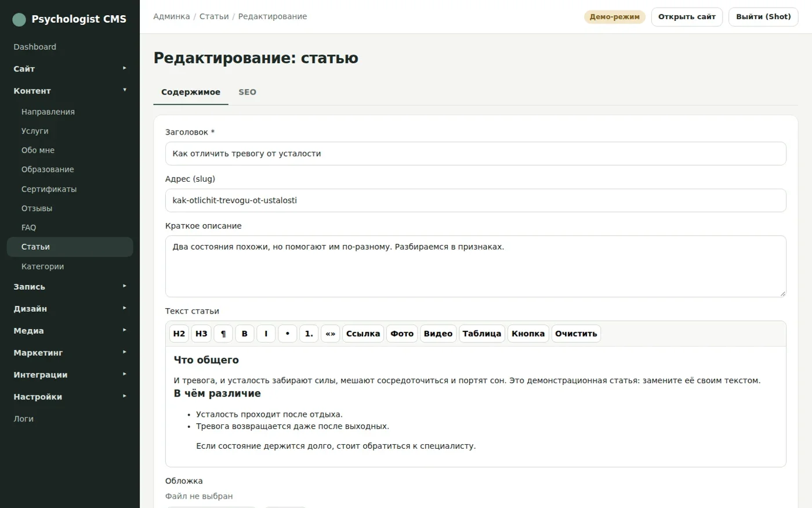Follow the Админка breadcrumb link
812x508 pixels.
point(172,17)
